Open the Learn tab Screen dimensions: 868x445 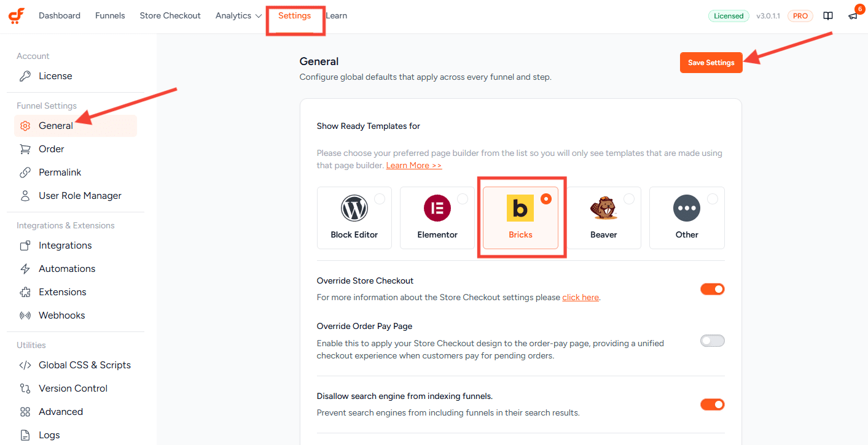pos(337,16)
